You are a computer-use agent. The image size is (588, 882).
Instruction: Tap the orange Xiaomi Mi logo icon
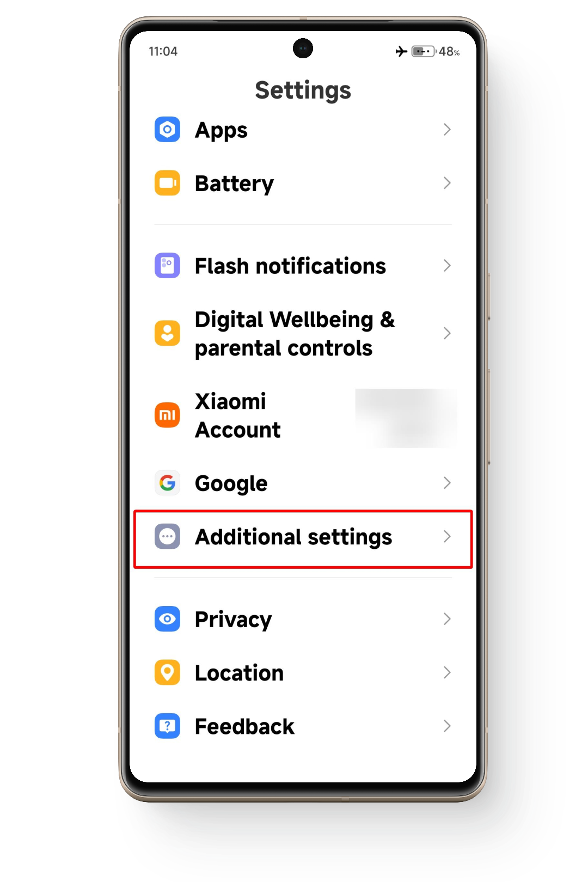pos(167,415)
